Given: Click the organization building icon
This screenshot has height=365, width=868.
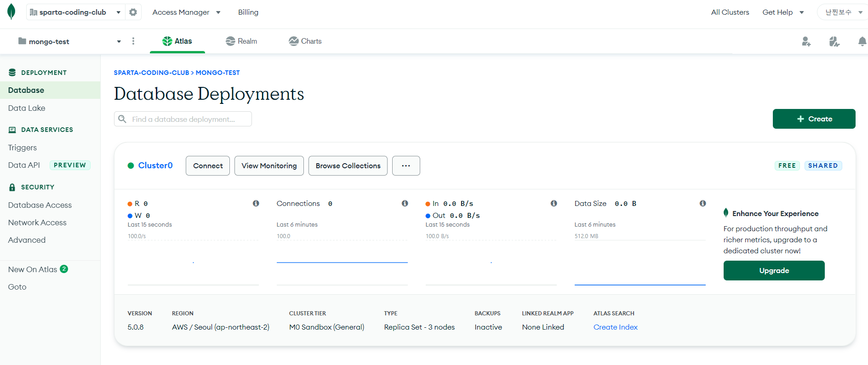Looking at the screenshot, I should 33,12.
